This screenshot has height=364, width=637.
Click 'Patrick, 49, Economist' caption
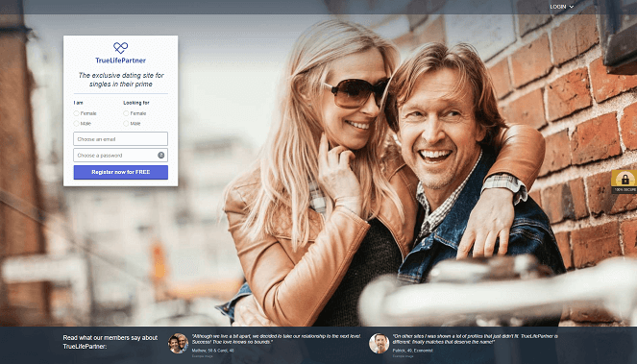click(413, 351)
